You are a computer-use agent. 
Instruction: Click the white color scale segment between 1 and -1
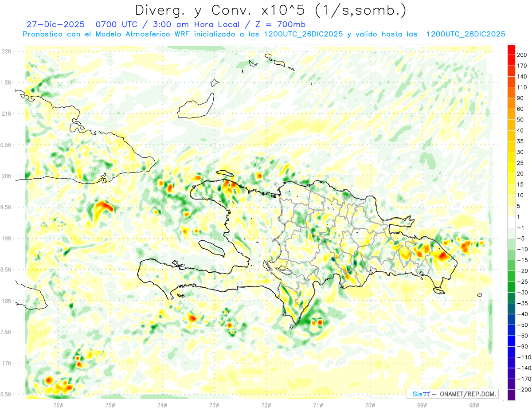511,222
